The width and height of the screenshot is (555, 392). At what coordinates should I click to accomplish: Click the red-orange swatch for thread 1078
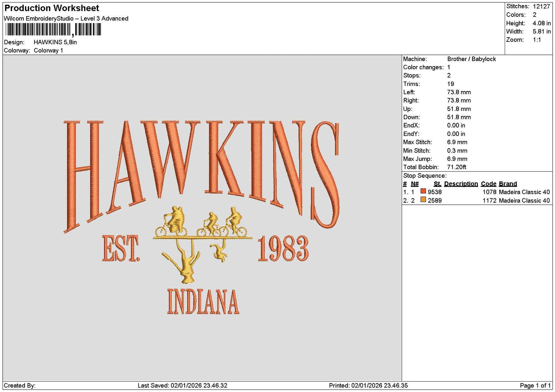423,191
